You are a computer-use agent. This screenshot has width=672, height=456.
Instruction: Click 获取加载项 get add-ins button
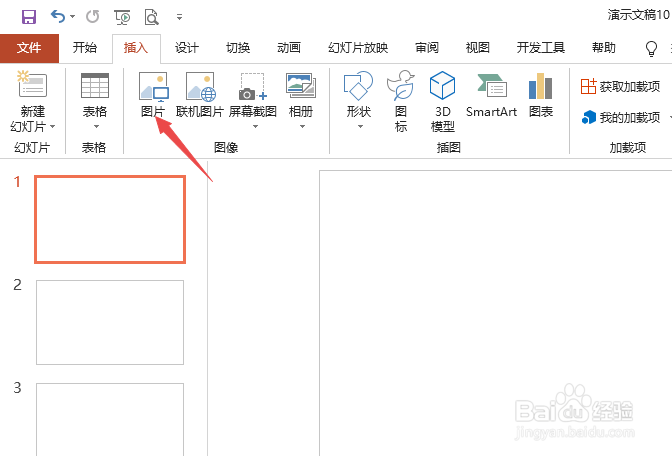(x=620, y=87)
